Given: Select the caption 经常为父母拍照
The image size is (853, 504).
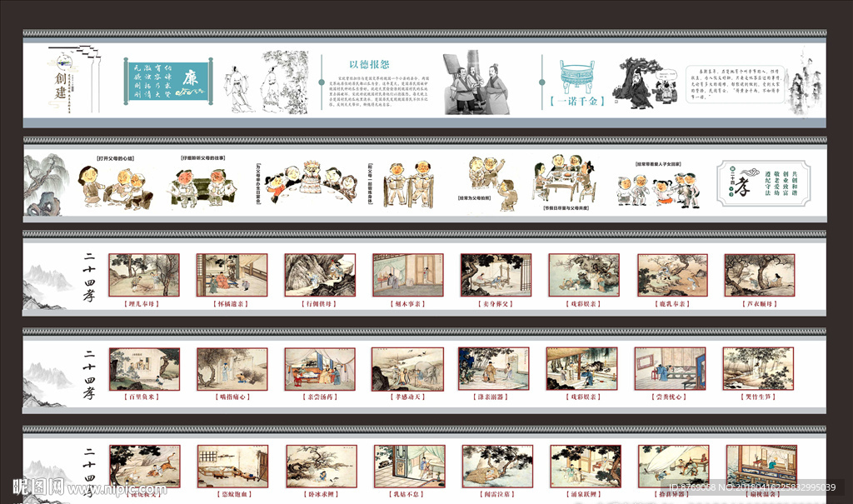Looking at the screenshot, I should pos(474,198).
